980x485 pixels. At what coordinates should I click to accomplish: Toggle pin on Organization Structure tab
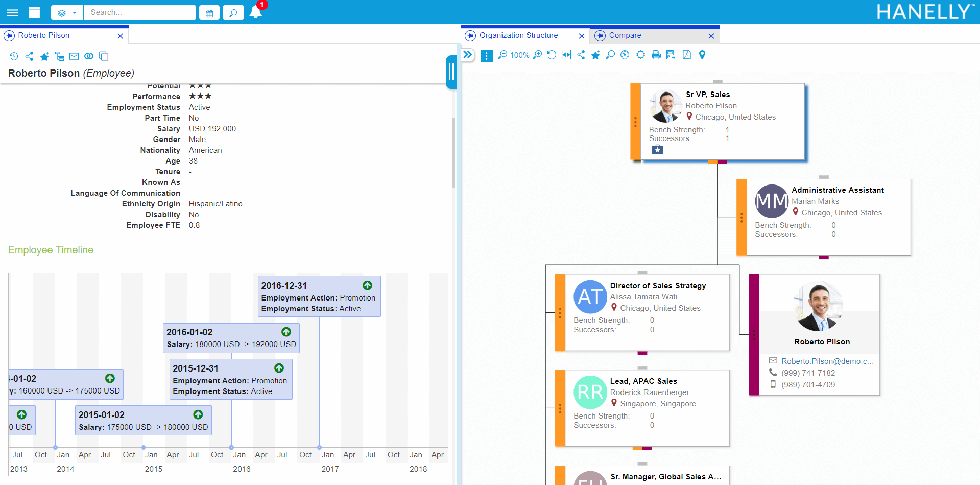470,36
